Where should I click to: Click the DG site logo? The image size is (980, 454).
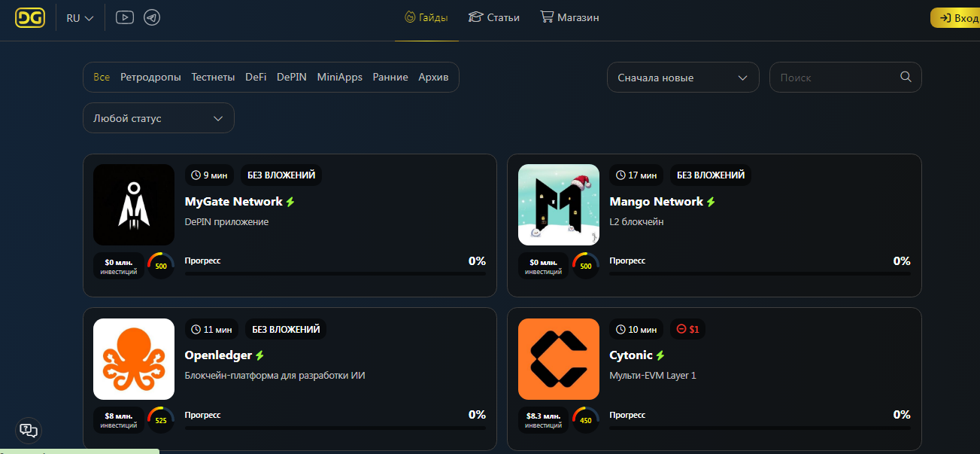click(x=30, y=18)
